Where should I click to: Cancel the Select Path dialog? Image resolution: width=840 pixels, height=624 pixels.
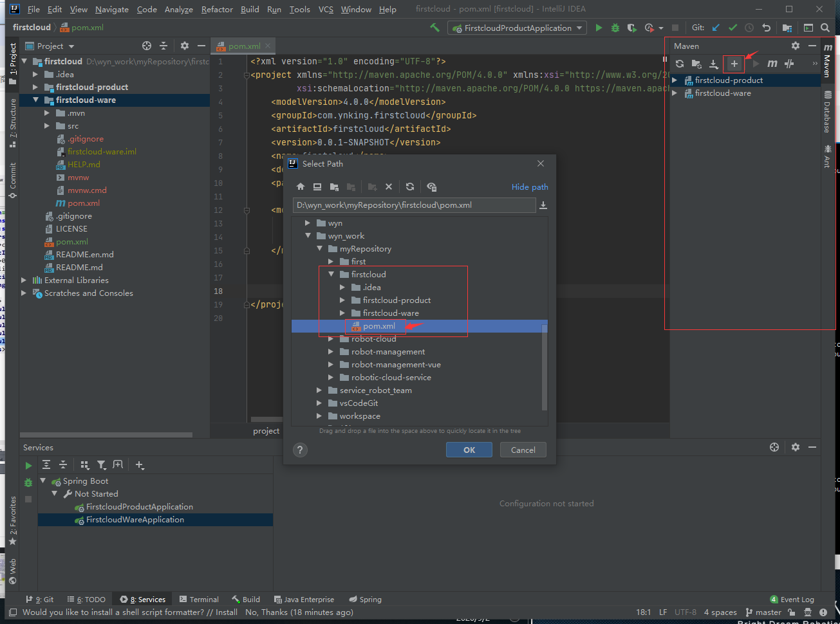click(x=523, y=450)
